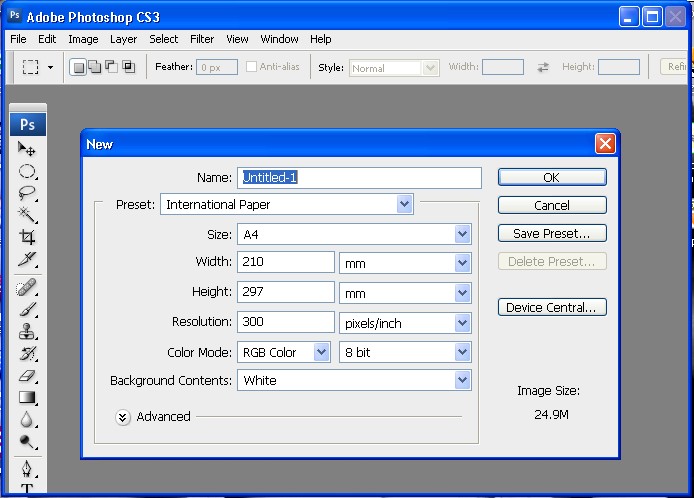Click the Subtract from Selection icon

click(111, 67)
